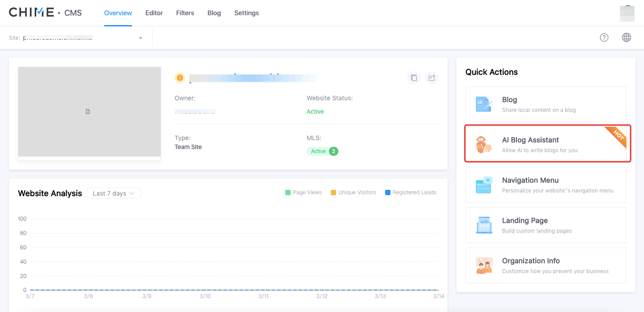
Task: Toggle Unique Visitors legend series
Action: [x=353, y=192]
